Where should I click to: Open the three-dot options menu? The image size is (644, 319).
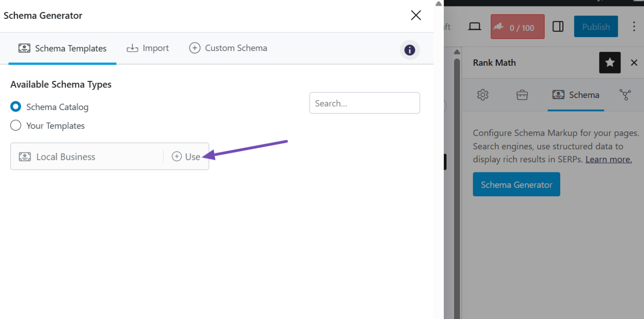(x=633, y=26)
